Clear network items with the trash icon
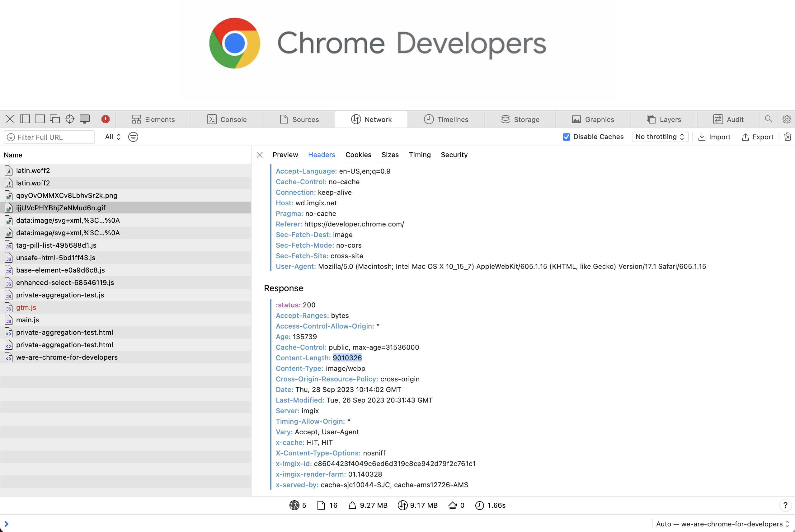Image resolution: width=795 pixels, height=532 pixels. pos(788,137)
